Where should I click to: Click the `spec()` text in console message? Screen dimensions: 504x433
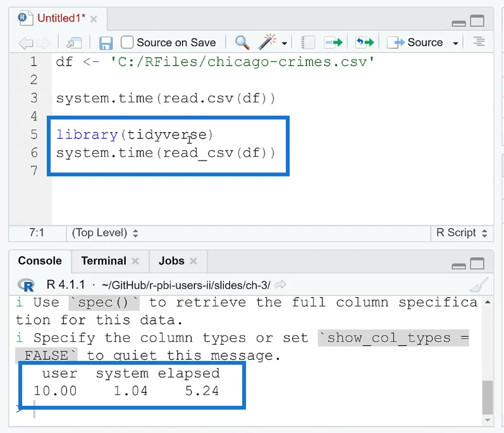104,303
